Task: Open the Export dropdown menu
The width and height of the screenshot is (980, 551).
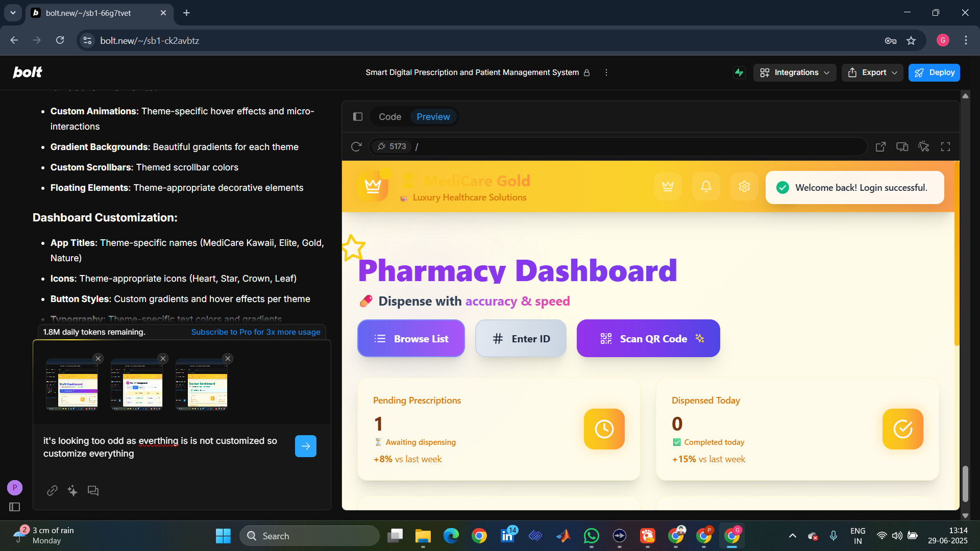Action: tap(872, 72)
